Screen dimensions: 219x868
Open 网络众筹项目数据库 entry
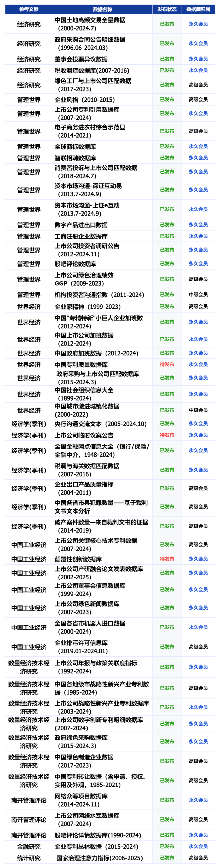(x=81, y=800)
